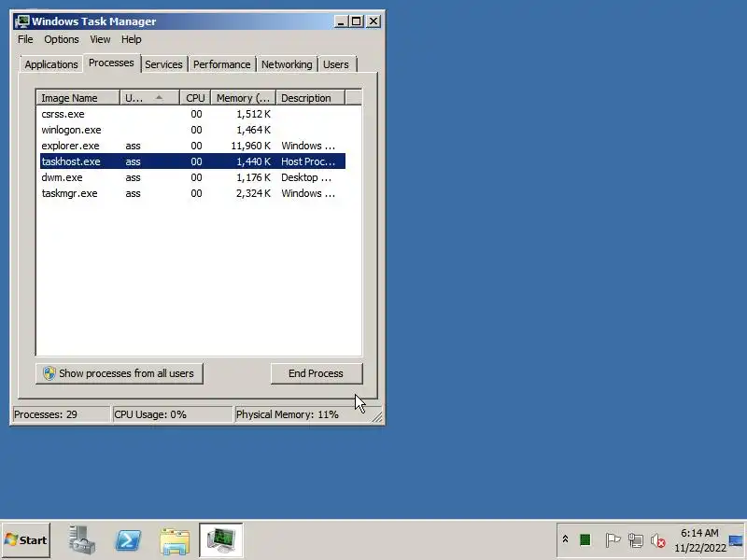
Task: Switch to the Applications tab
Action: [51, 64]
